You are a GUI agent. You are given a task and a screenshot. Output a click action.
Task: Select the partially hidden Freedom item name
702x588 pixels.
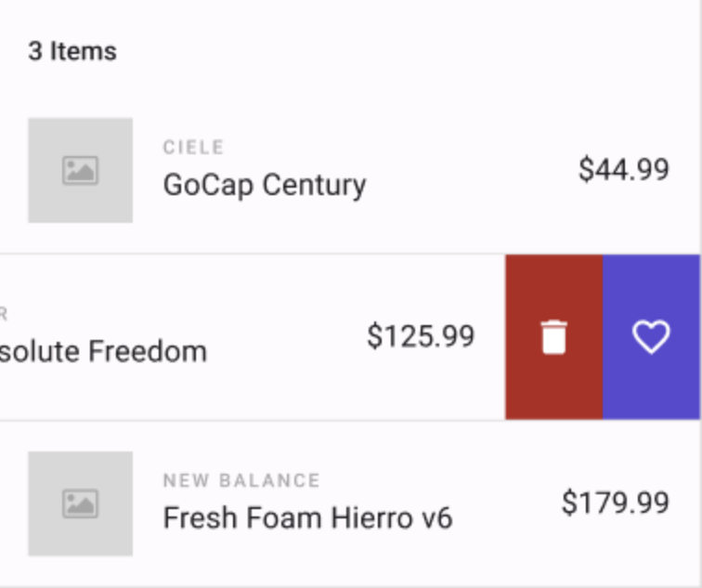(x=103, y=351)
